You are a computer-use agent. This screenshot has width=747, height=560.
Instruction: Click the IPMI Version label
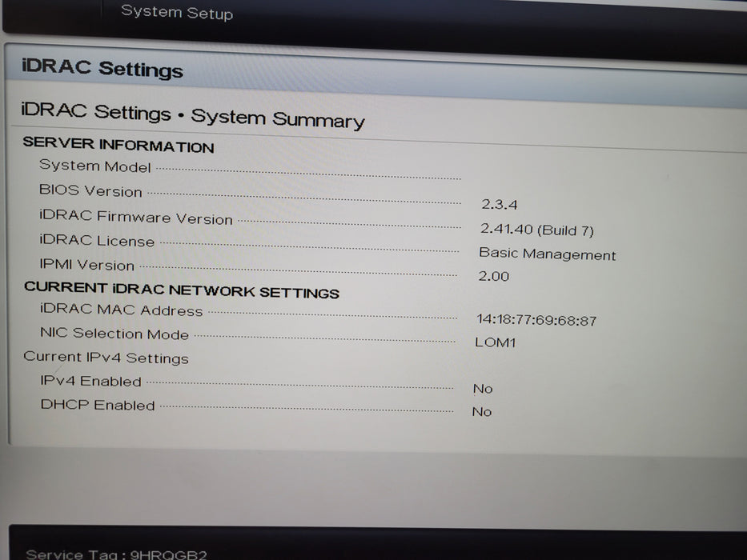point(86,264)
